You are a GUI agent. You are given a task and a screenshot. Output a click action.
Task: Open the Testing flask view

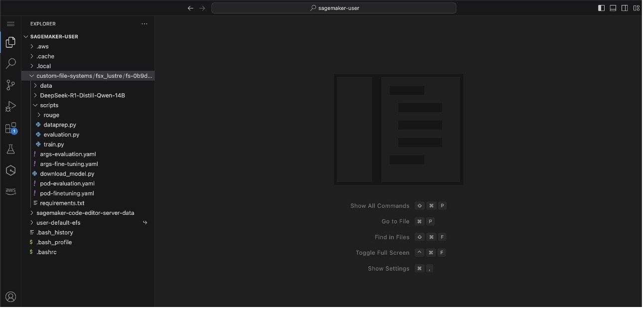click(x=10, y=150)
